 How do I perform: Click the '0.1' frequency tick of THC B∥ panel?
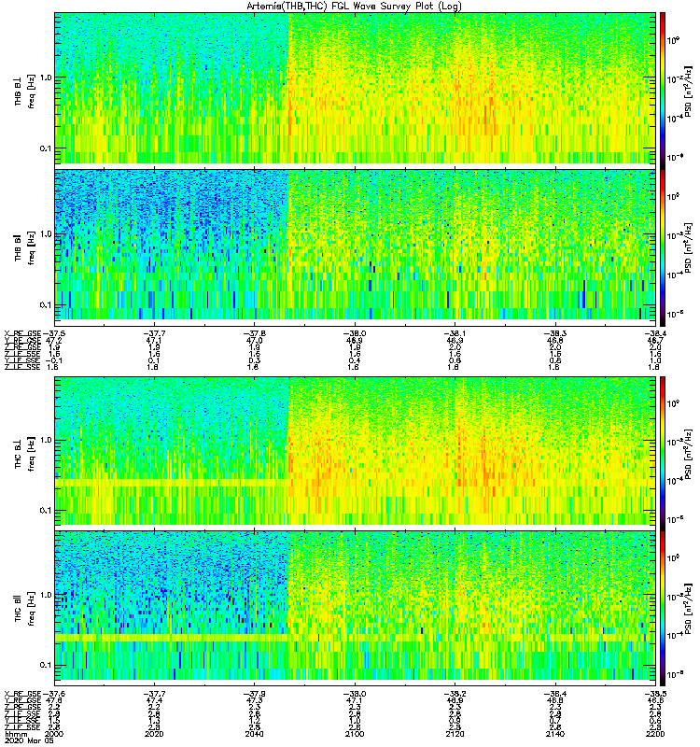pos(45,666)
